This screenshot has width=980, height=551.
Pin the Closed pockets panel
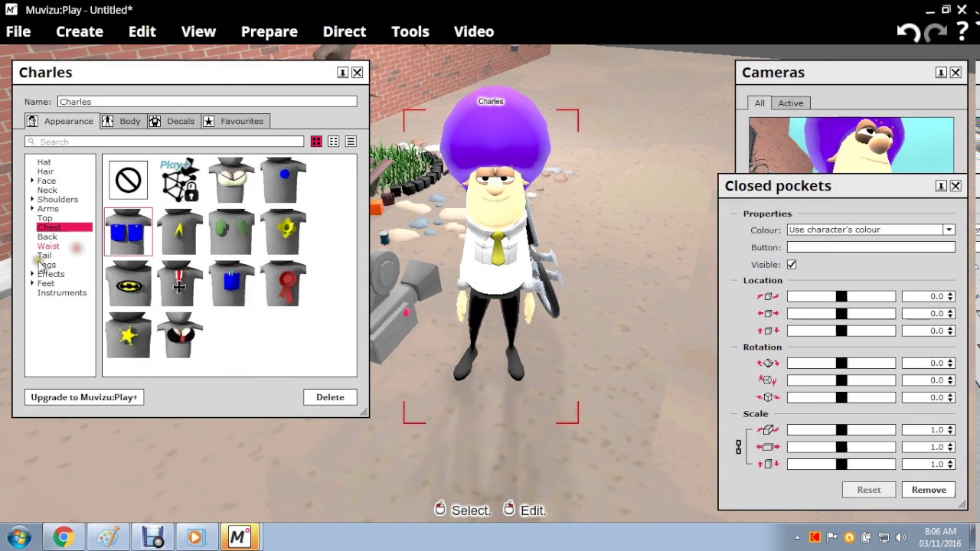pos(940,186)
